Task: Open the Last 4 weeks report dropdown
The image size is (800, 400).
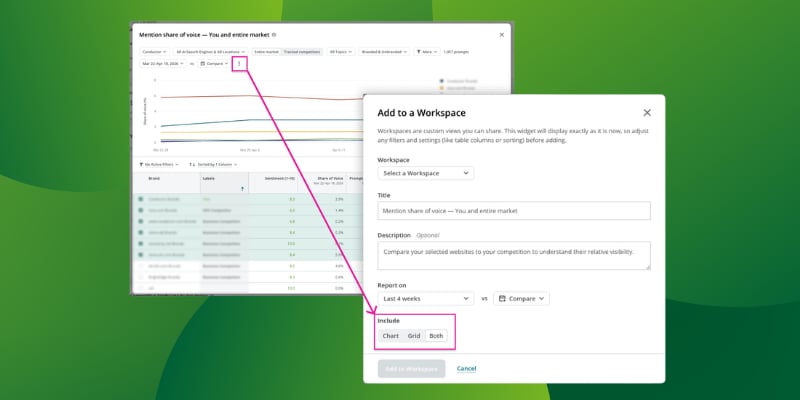Action: [426, 298]
